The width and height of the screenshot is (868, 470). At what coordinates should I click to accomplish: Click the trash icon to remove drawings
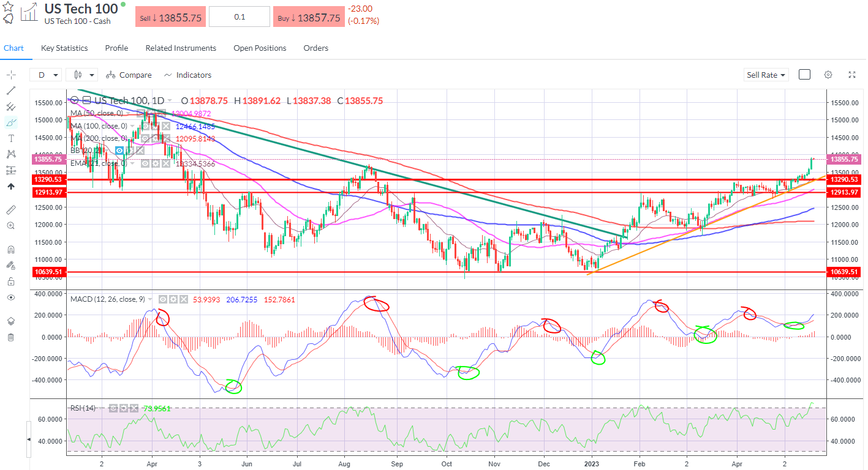pos(10,337)
